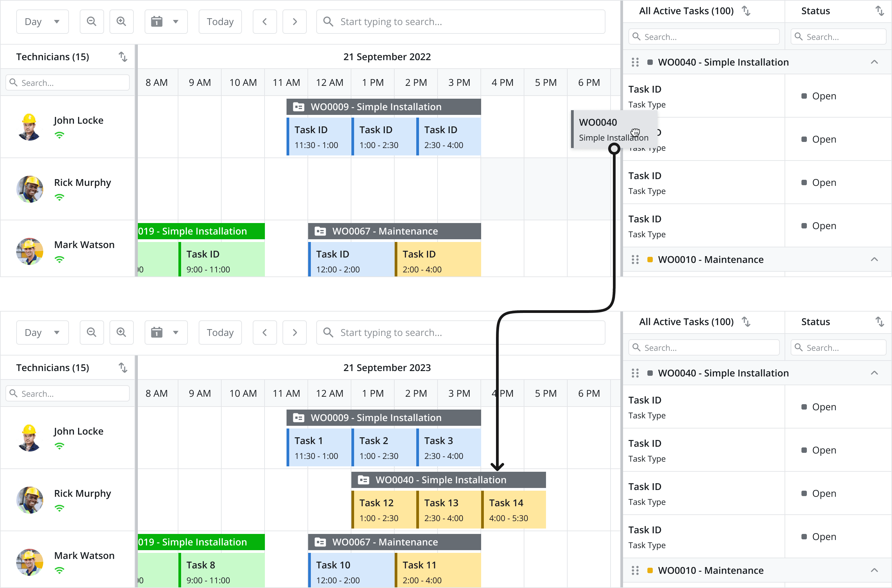
Task: Sort Technicians list in bottom scheduler
Action: point(123,368)
